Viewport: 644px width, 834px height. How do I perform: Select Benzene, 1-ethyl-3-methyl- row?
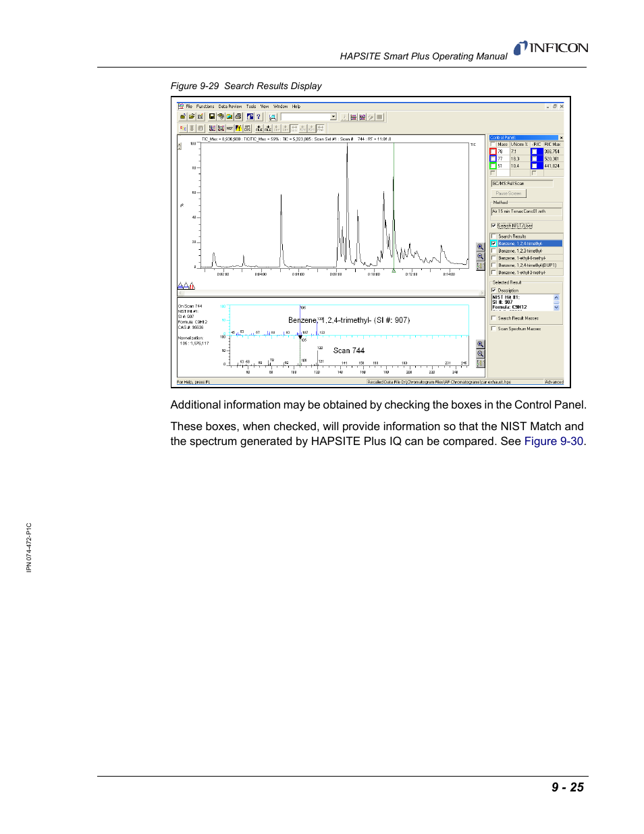tap(527, 272)
